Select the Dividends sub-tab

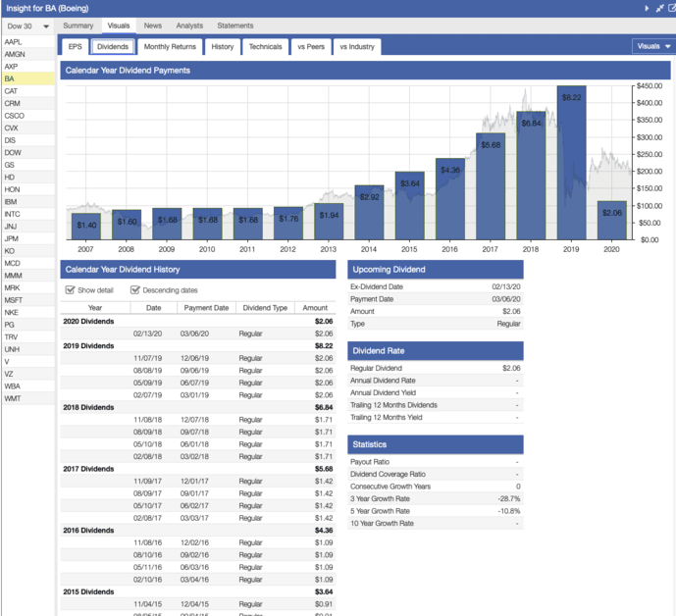113,46
